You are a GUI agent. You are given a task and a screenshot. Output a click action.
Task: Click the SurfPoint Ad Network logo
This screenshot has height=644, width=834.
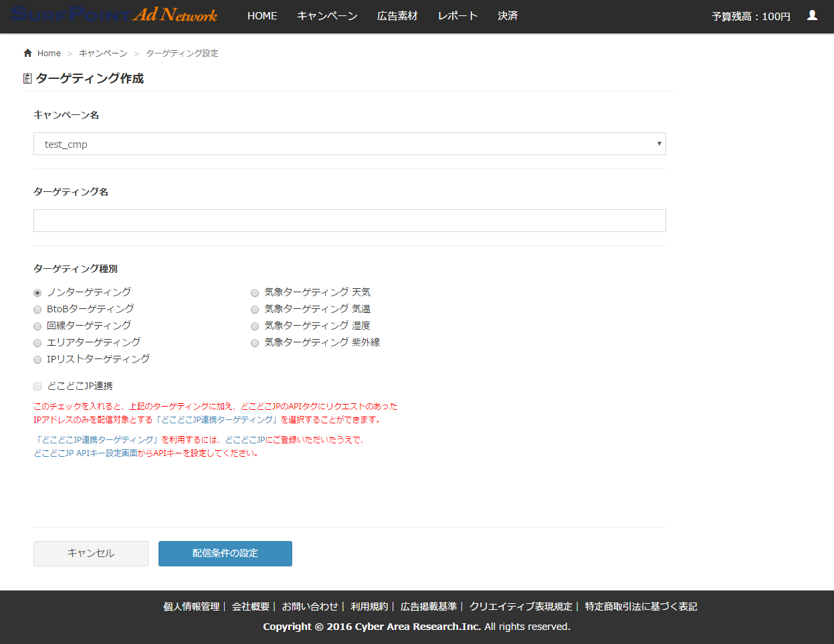point(114,15)
